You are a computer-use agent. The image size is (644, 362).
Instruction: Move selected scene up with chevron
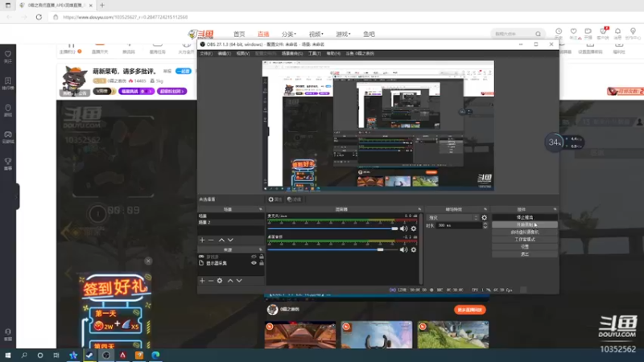click(221, 240)
